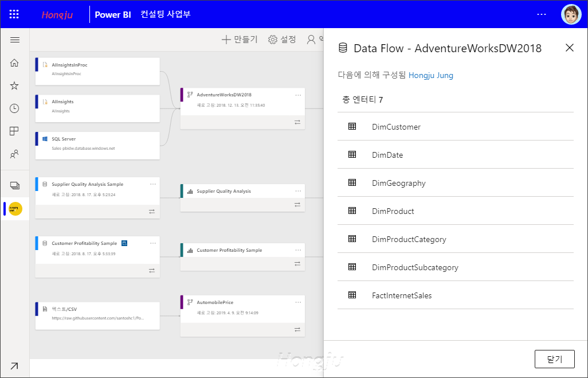Go to Home in sidebar
This screenshot has width=588, height=378.
(14, 63)
